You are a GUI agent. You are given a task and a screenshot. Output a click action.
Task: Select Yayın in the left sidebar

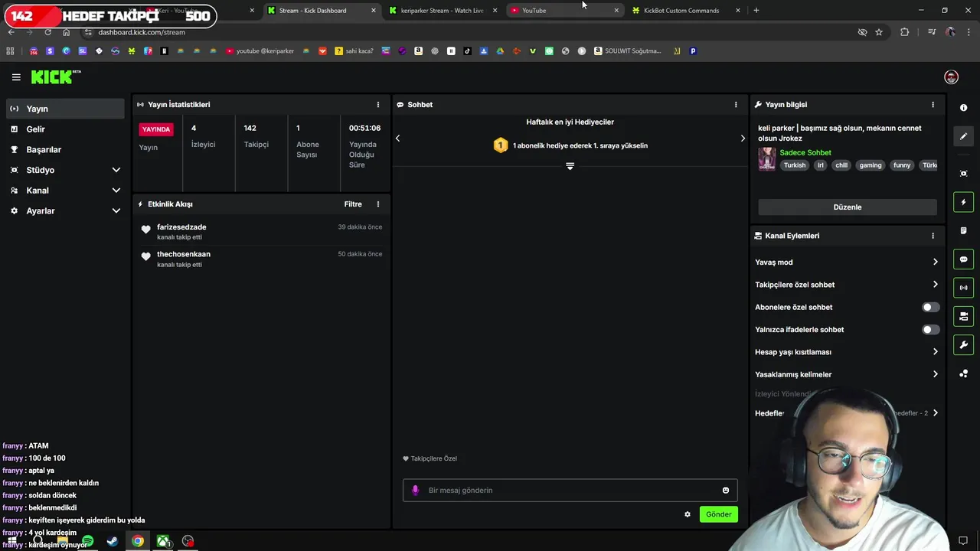[65, 109]
